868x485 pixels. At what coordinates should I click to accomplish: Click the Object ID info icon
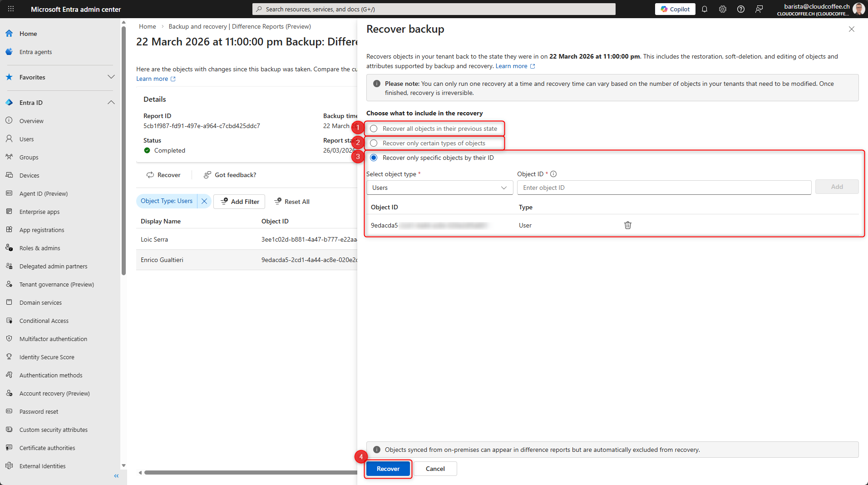[x=553, y=174]
